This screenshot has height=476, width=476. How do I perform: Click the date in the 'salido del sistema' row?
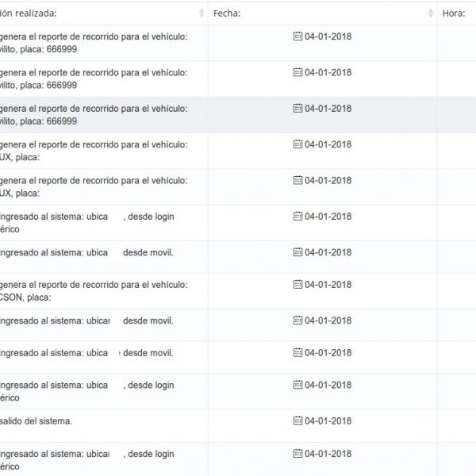click(x=328, y=420)
